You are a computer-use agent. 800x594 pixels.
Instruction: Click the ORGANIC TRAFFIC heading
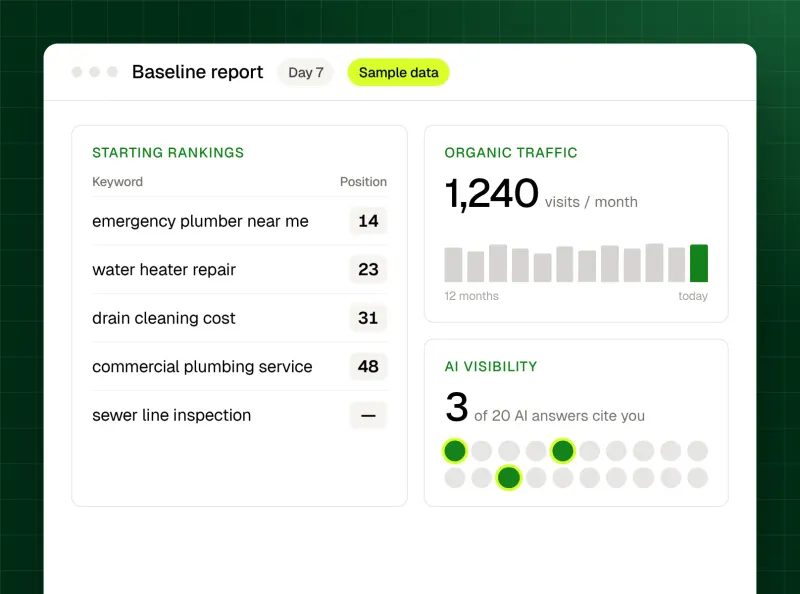pos(511,153)
